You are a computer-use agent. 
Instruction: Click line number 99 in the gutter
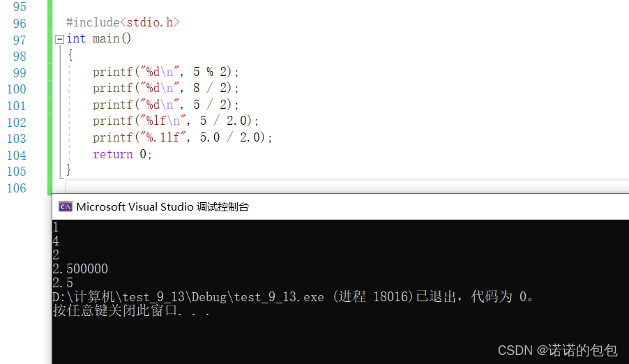20,73
